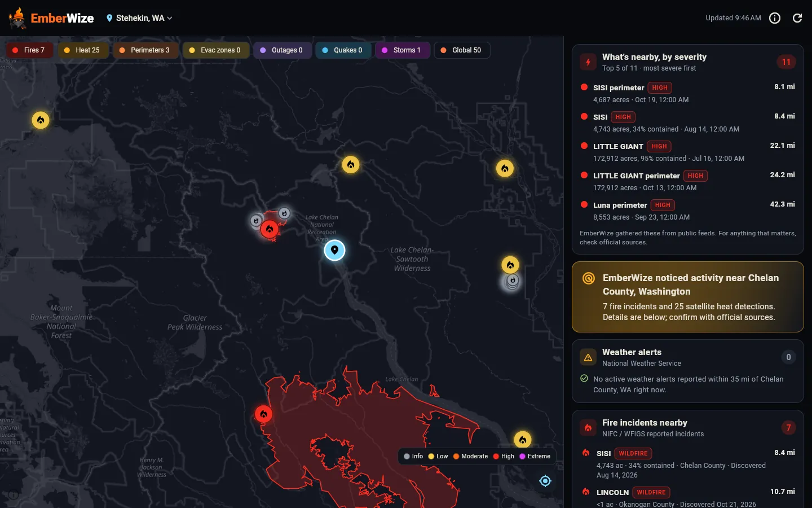Image resolution: width=812 pixels, height=508 pixels.
Task: Select the LITTLE GIANT perimeter row
Action: [x=687, y=181]
